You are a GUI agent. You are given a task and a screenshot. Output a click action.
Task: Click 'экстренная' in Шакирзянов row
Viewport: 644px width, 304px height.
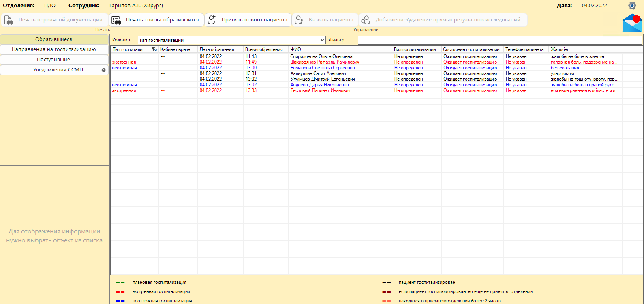point(124,62)
